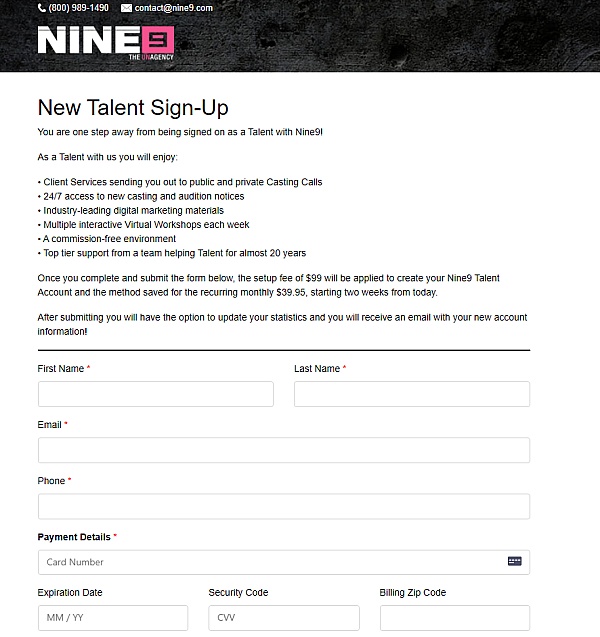The height and width of the screenshot is (637, 600).
Task: Open the contact@nine9.com email link
Action: pyautogui.click(x=174, y=8)
